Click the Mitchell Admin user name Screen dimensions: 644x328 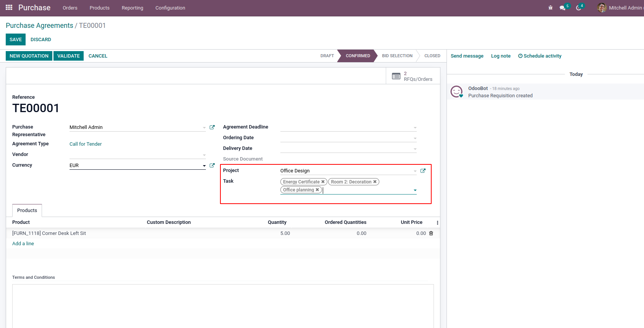[x=626, y=8]
